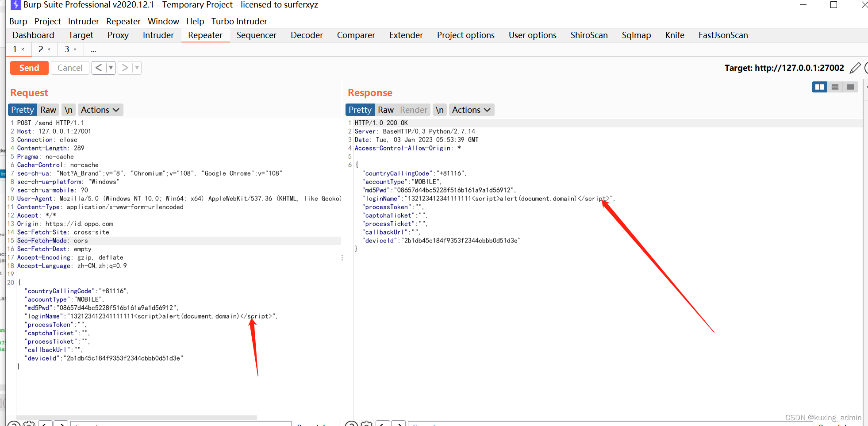The image size is (868, 426).
Task: Click the Origin: https://id.oppo.com header
Action: (65, 224)
